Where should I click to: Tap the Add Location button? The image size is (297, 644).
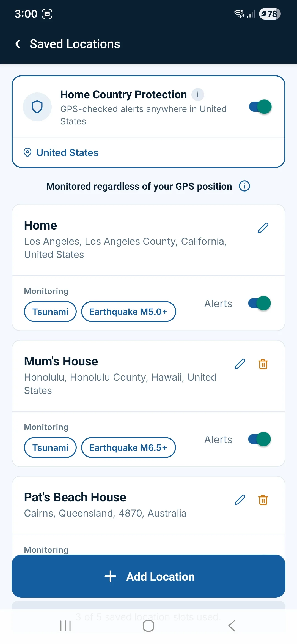click(148, 576)
